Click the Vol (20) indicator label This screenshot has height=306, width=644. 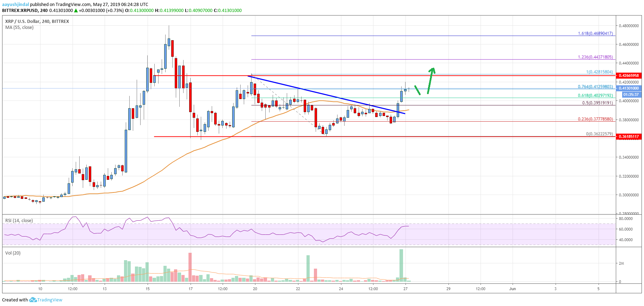[x=13, y=253]
